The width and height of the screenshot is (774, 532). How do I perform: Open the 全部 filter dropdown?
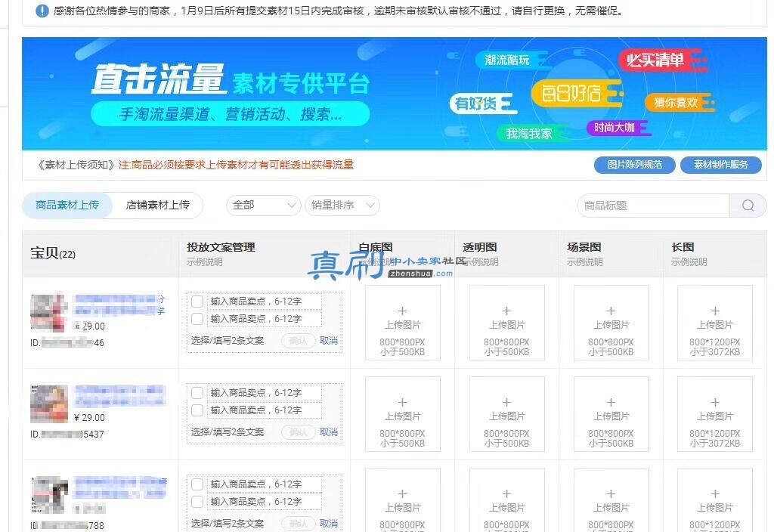264,206
